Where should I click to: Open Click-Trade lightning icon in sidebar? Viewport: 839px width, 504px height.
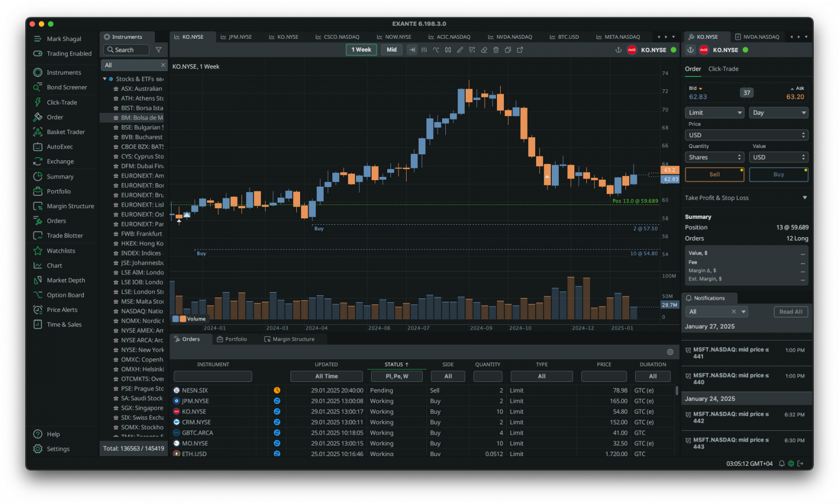click(38, 102)
